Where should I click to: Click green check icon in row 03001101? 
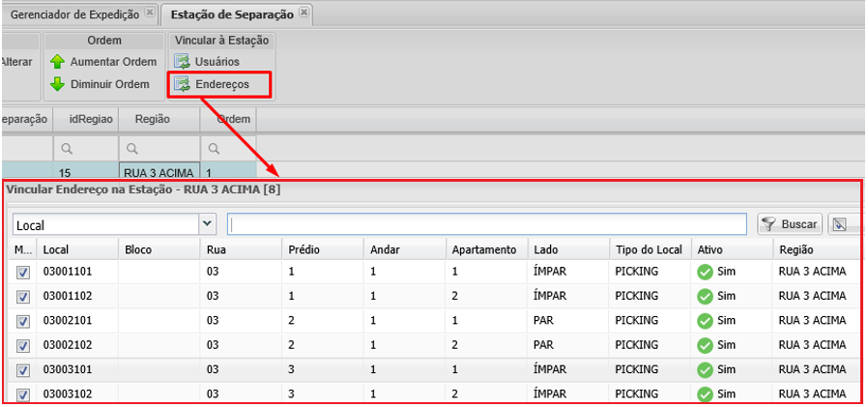(705, 272)
